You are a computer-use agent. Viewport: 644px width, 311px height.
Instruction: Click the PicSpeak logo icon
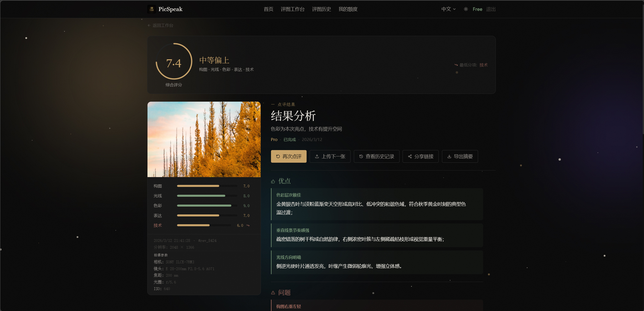(152, 9)
